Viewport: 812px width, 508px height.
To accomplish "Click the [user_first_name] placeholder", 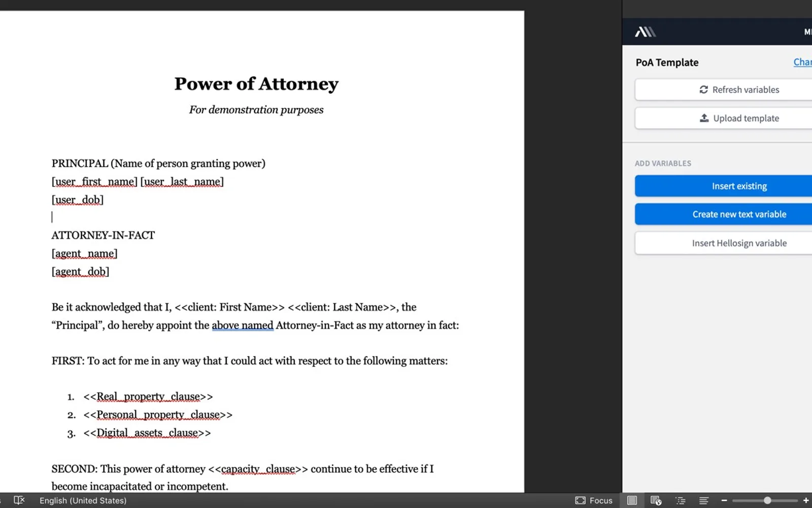I will [94, 182].
